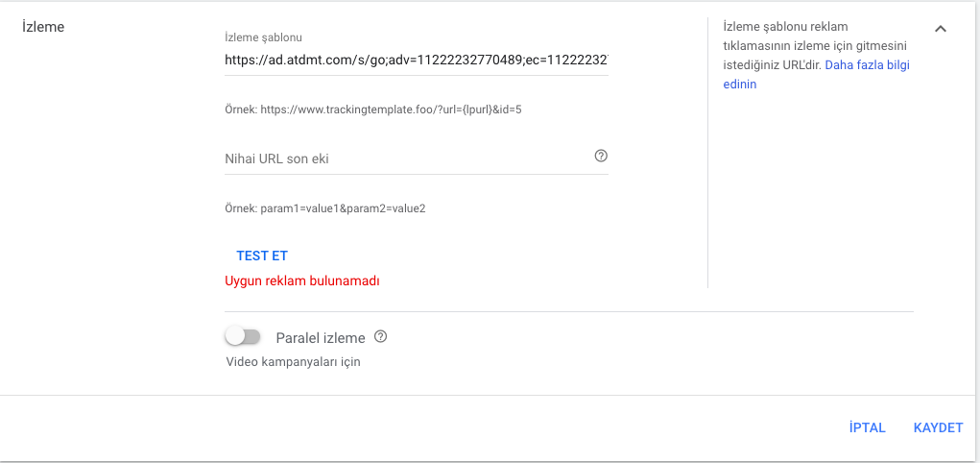Screen dimensions: 980x463
Task: Open the Daha fazla bilgi edinin link
Action: point(816,75)
